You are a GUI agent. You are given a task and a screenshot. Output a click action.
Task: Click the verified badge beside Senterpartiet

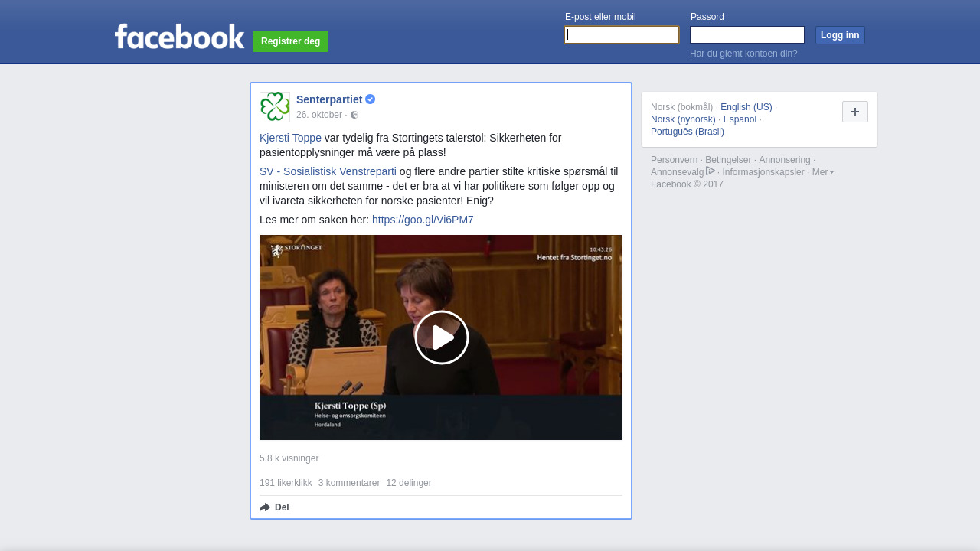[370, 99]
